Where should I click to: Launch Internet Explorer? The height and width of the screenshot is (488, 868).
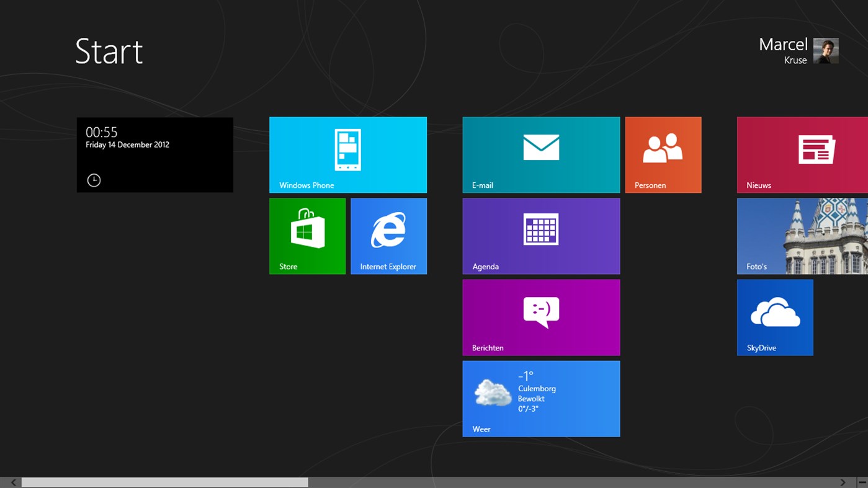click(x=388, y=236)
